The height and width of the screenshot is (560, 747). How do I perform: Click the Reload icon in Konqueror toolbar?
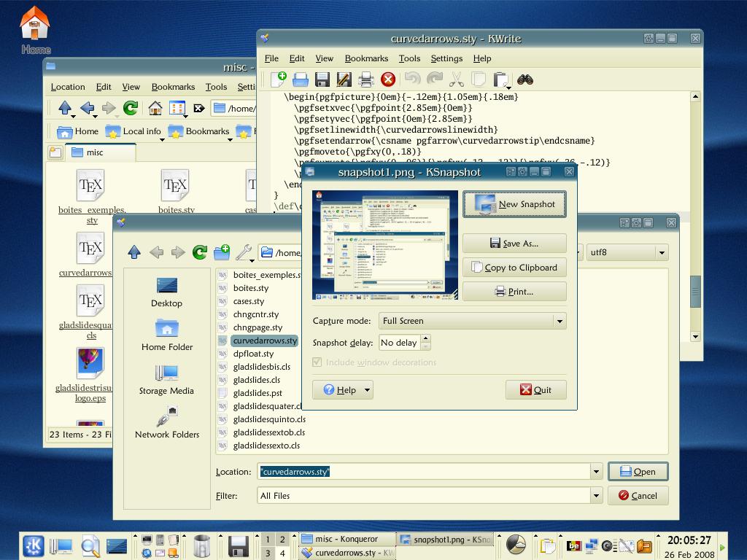131,108
